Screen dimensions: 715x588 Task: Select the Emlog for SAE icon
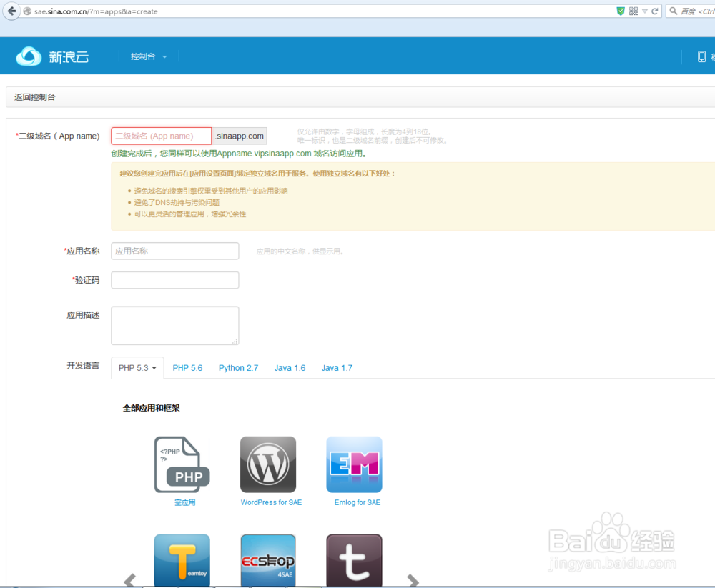[355, 464]
